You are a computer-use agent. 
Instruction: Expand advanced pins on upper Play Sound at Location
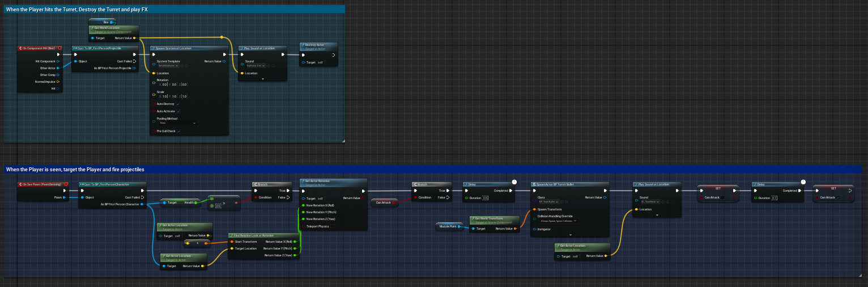point(263,79)
